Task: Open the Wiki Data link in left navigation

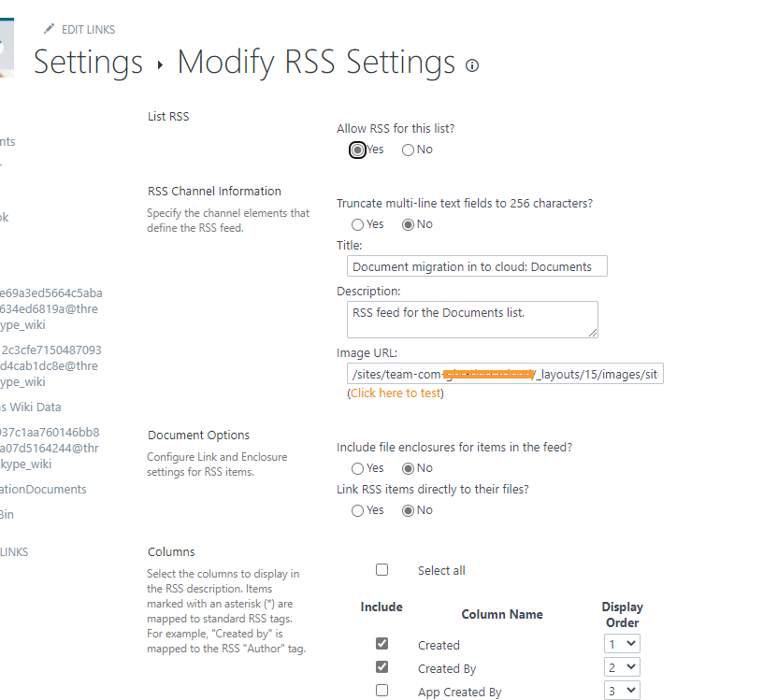Action: (30, 407)
